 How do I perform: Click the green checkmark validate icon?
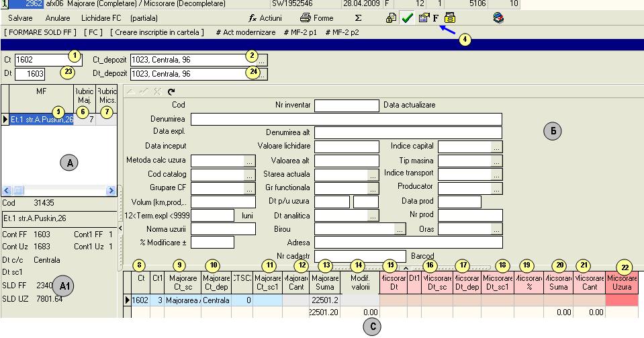407,18
